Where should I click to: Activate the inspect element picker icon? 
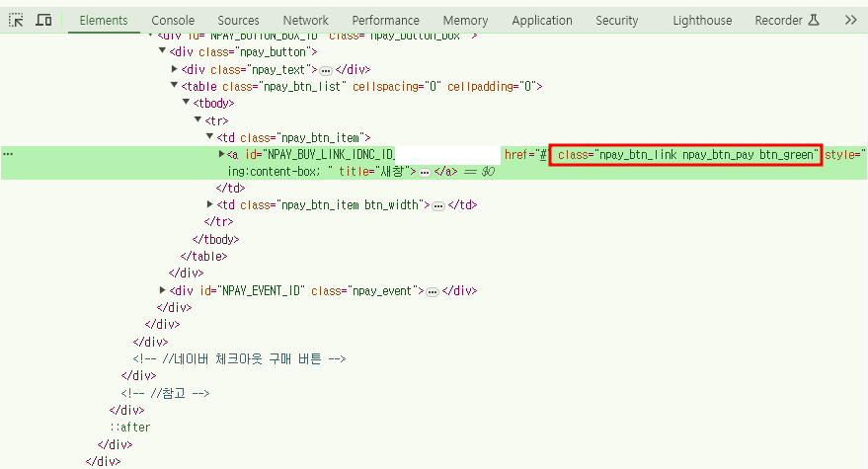16,21
